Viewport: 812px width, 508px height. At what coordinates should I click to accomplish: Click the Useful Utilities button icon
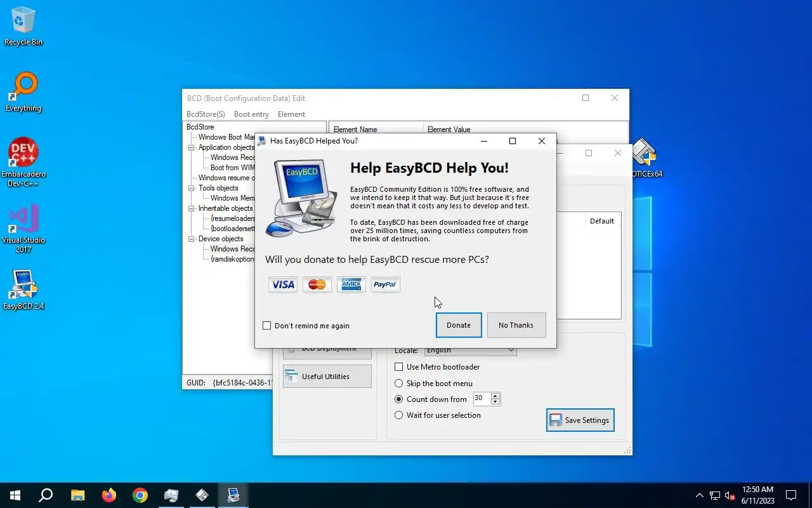pos(292,377)
